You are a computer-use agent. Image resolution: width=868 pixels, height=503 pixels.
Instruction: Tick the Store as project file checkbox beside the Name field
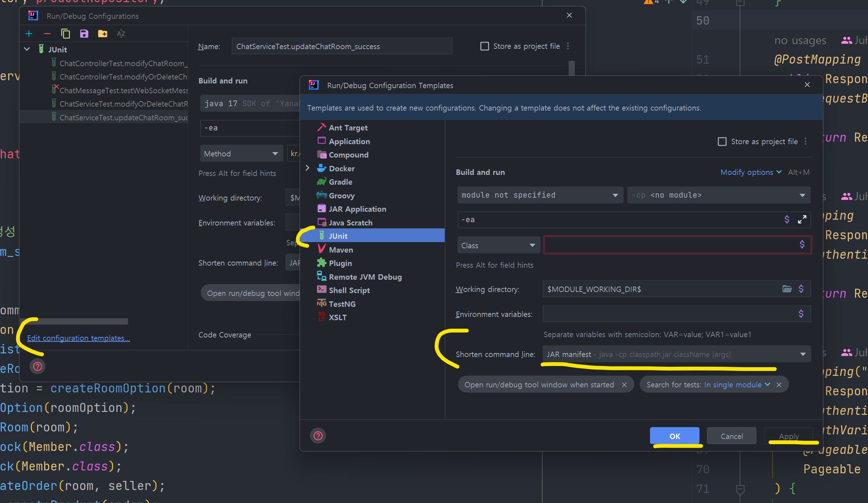click(x=484, y=46)
